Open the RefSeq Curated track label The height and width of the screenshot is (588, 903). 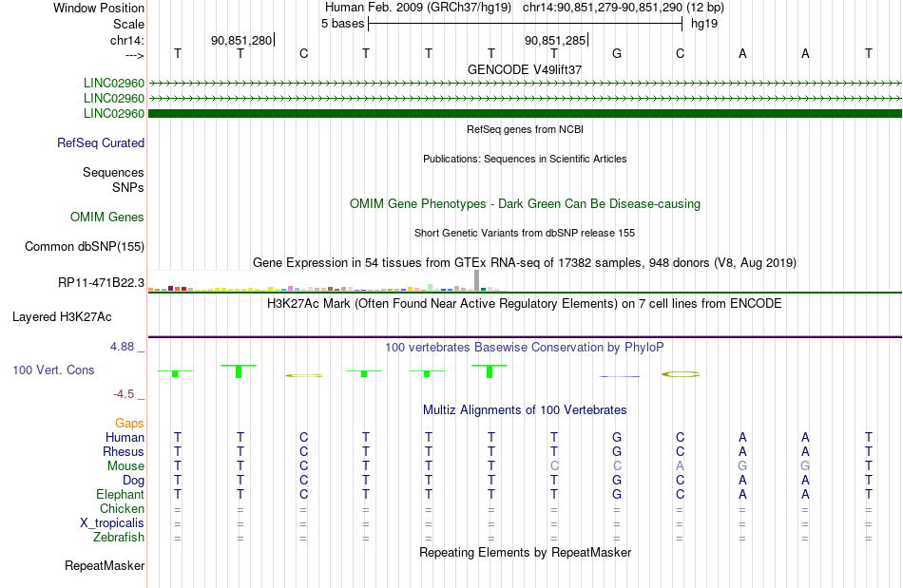coord(101,142)
